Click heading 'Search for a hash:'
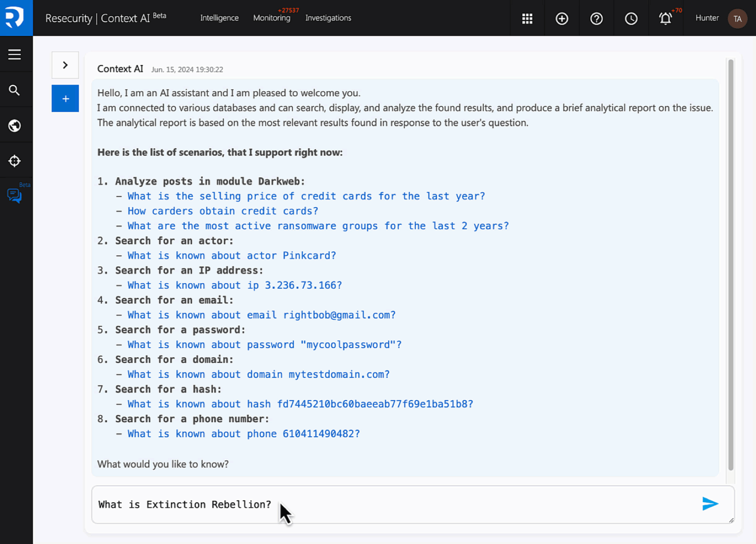The width and height of the screenshot is (756, 544). coord(168,389)
